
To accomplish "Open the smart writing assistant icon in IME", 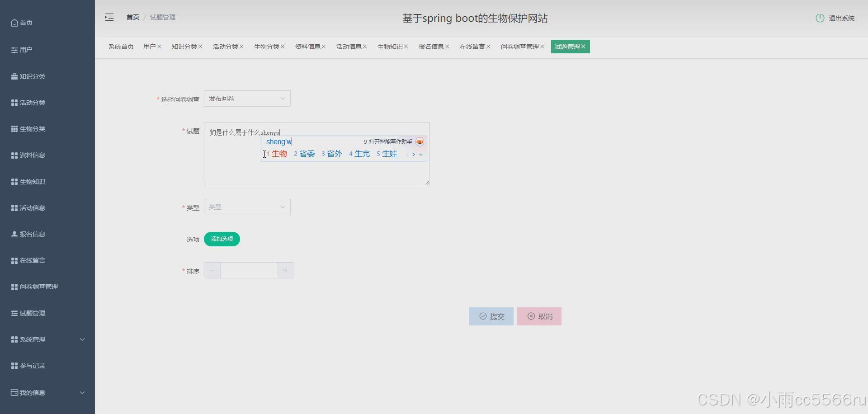I will [x=420, y=142].
